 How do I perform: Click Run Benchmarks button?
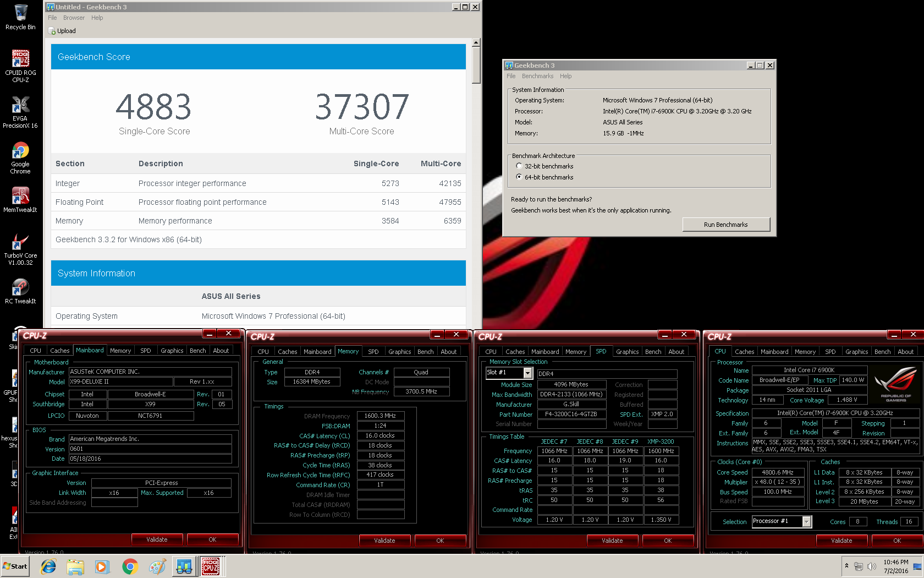coord(726,225)
